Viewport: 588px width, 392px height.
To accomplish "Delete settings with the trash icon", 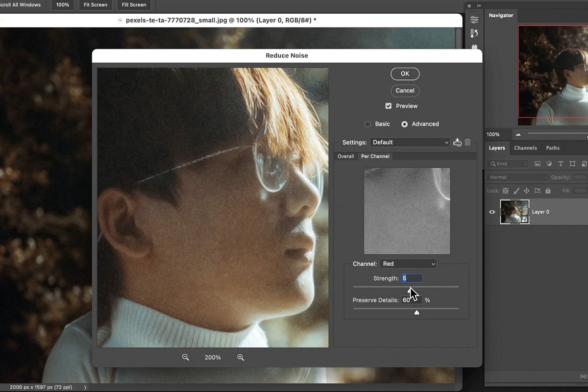I will tap(467, 142).
